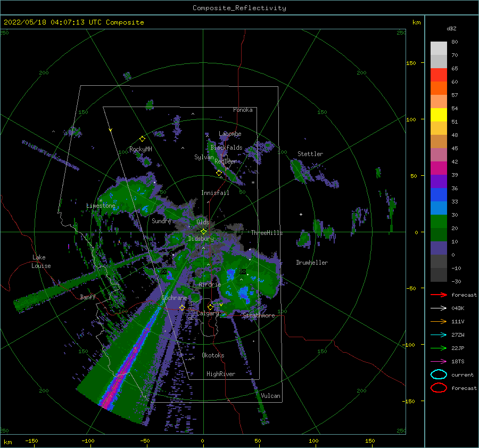Select the orange 111V arrow icon

439,321
